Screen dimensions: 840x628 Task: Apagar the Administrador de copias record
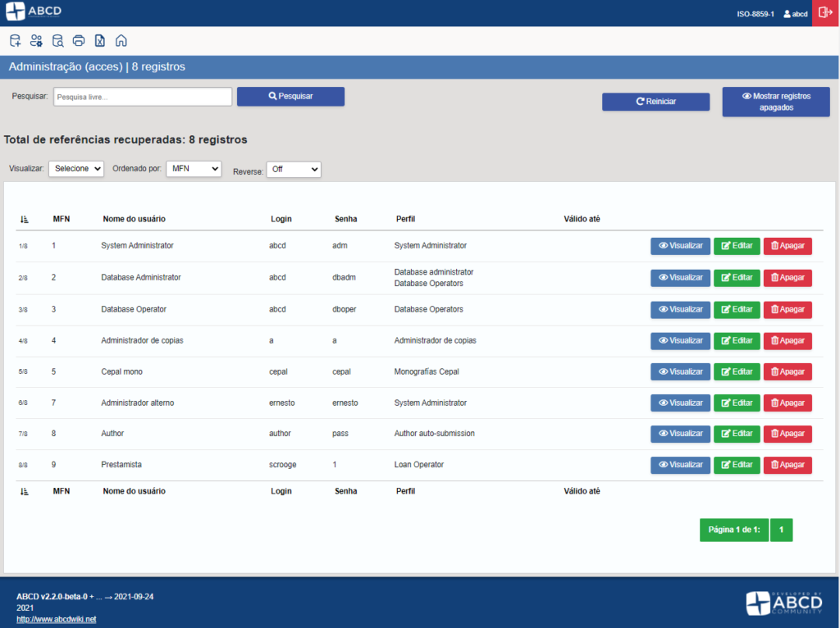pyautogui.click(x=787, y=340)
